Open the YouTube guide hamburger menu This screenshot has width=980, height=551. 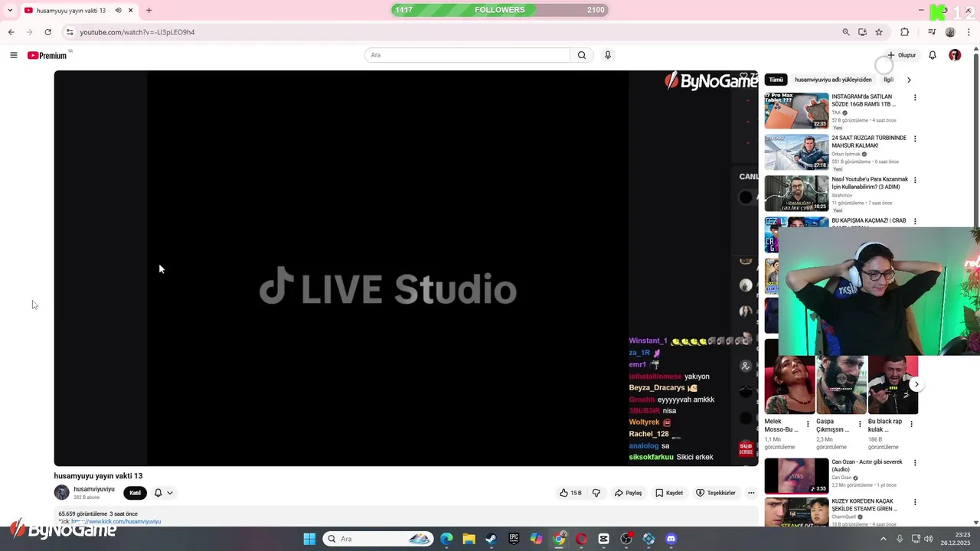click(x=13, y=55)
